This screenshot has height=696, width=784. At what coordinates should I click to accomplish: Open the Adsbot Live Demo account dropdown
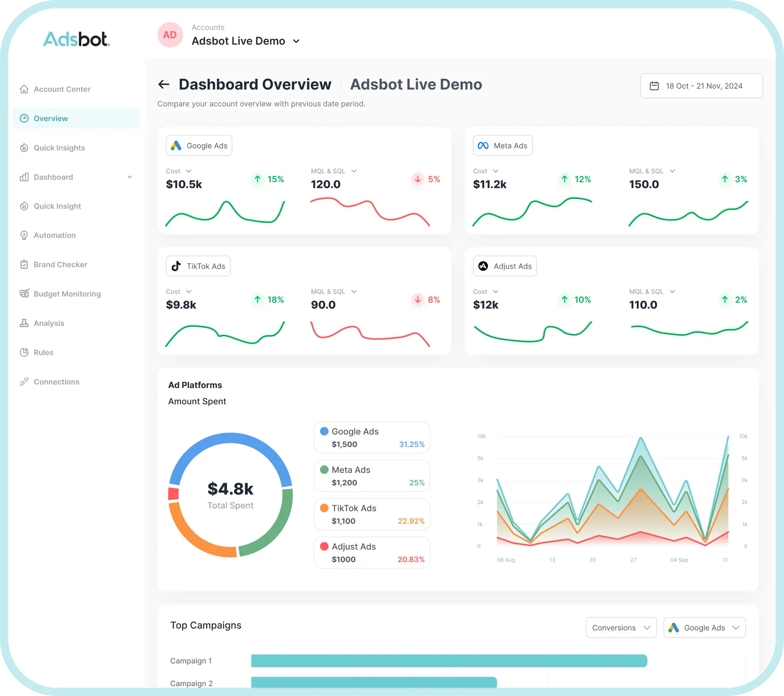246,41
